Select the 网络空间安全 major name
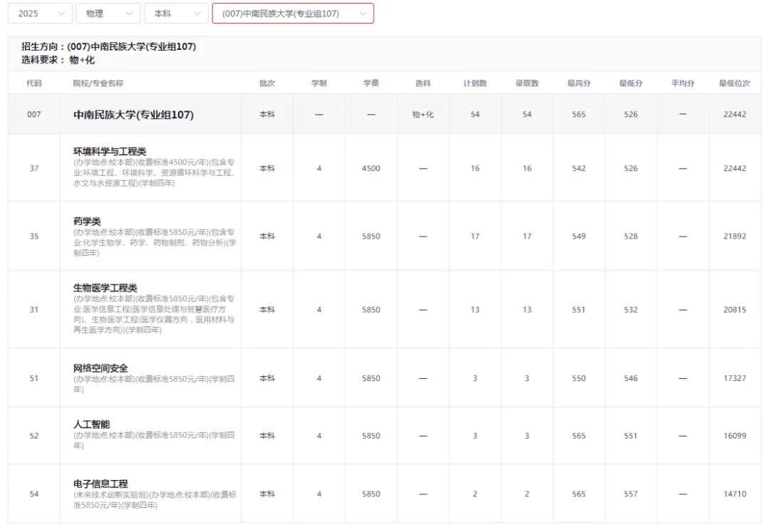The image size is (769, 532). (100, 368)
